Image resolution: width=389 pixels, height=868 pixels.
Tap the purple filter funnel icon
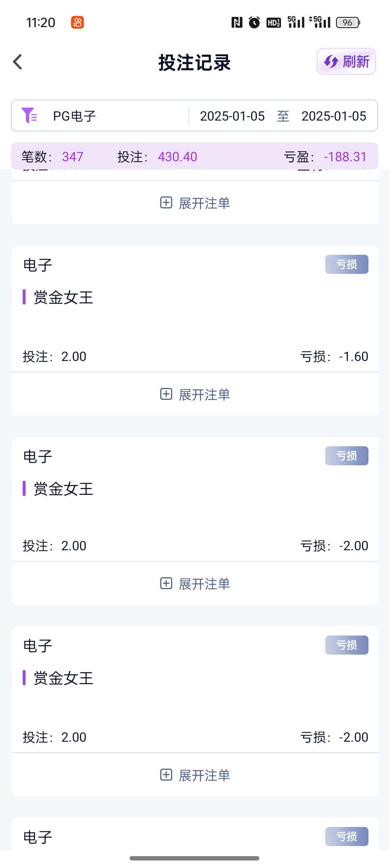click(x=29, y=116)
